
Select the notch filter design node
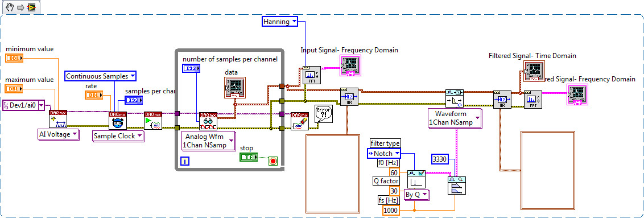coord(416,179)
